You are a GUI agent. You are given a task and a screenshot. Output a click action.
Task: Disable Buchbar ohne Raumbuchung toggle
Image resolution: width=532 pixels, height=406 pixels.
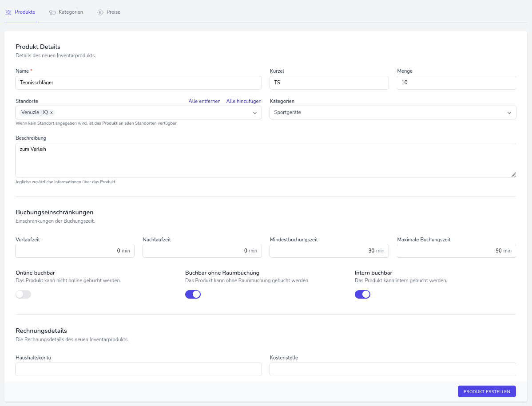point(193,294)
